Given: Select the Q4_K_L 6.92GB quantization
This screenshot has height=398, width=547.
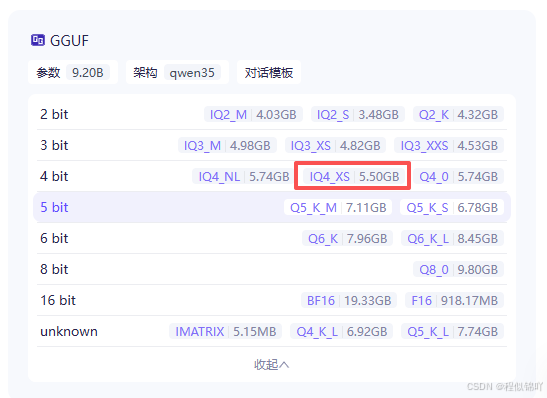Looking at the screenshot, I should (342, 332).
